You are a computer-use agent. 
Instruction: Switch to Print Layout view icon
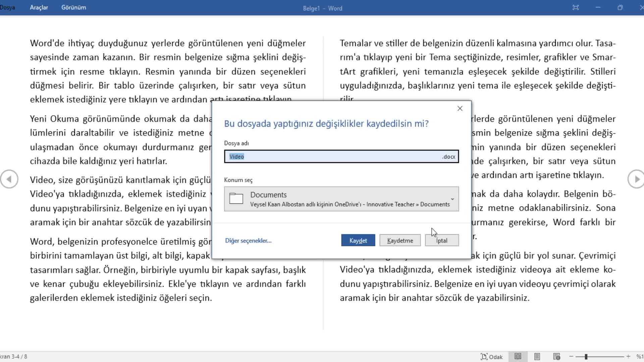coord(537,357)
